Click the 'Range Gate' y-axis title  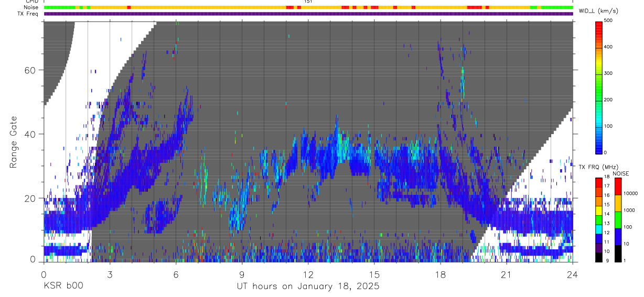(15, 142)
